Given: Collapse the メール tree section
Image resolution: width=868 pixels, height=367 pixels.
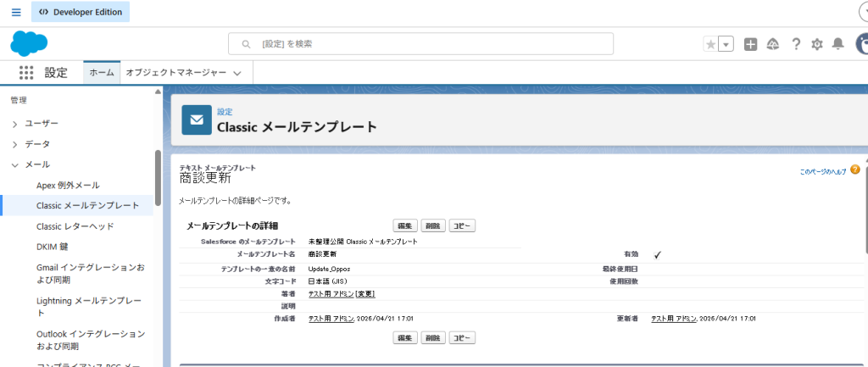Looking at the screenshot, I should 15,165.
